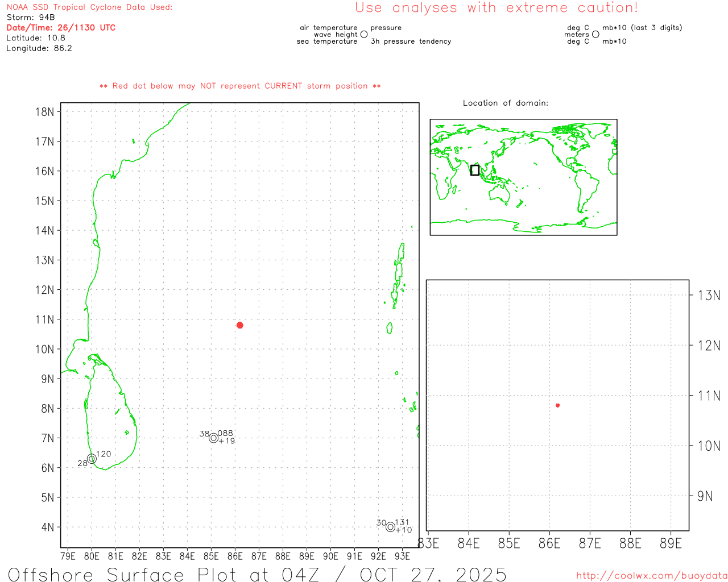
Task: Click the 'Use analyses with extreme caution!' heading
Action: [x=496, y=8]
